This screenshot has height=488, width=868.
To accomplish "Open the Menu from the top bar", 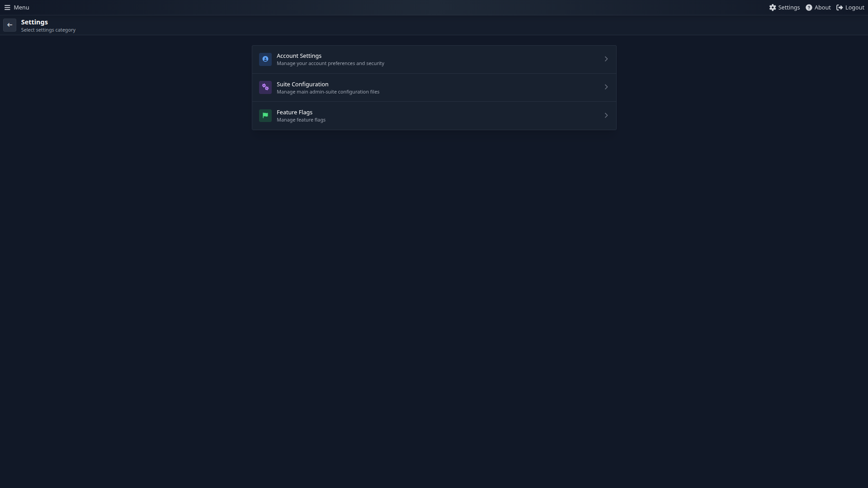I will point(20,7).
